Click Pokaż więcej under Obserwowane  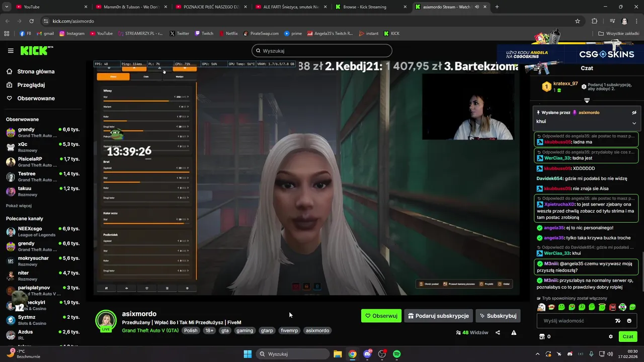tap(19, 206)
